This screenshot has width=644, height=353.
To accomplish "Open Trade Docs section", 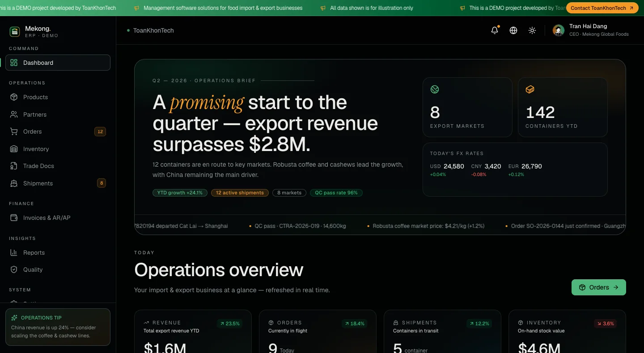I will [x=58, y=166].
